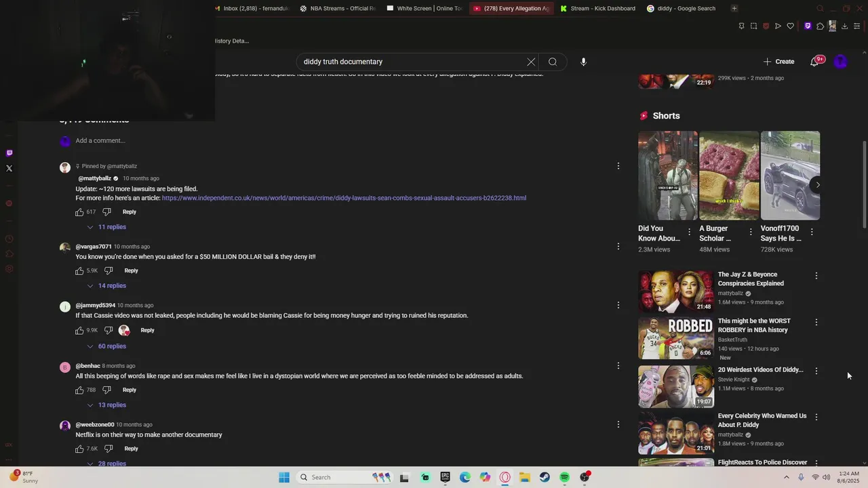Open more options for pinned mattyballz comment
The image size is (868, 488).
pos(618,166)
